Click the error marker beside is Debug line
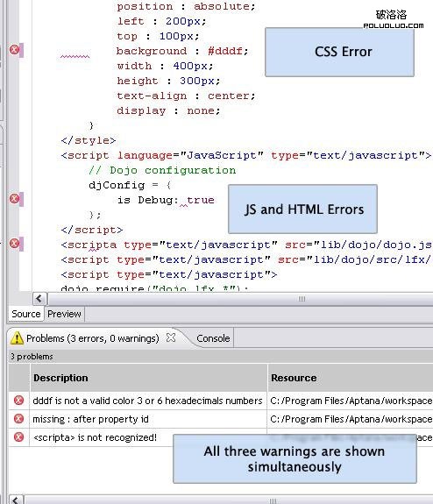433x504 pixels. point(15,199)
